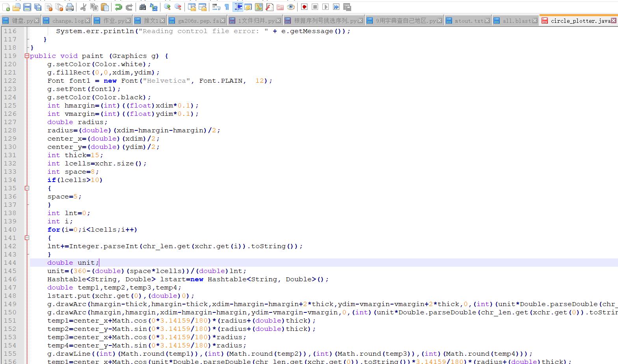
Task: Close the all.blast tab
Action: (535, 21)
